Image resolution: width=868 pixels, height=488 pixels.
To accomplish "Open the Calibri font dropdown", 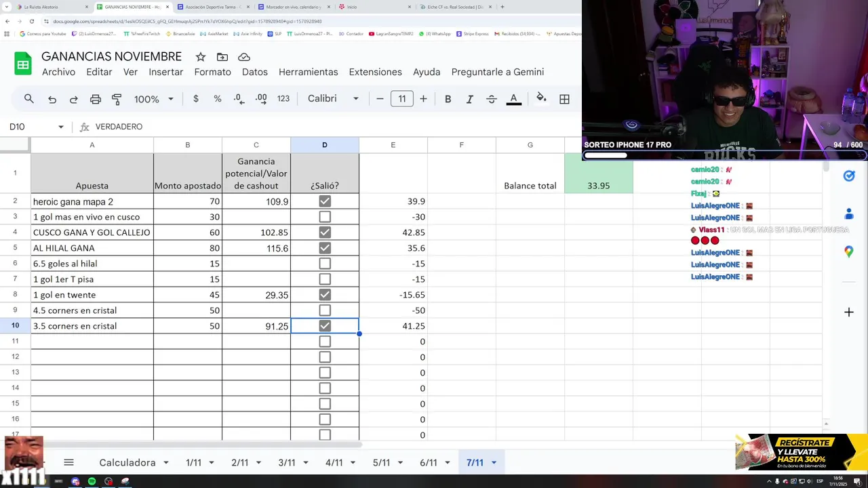I will point(333,99).
